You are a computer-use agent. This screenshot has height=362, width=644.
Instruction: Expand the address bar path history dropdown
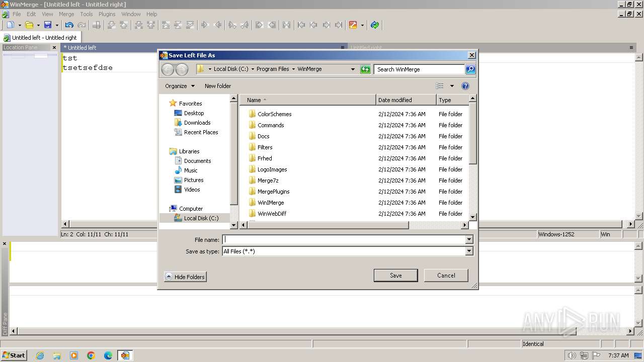pos(353,69)
